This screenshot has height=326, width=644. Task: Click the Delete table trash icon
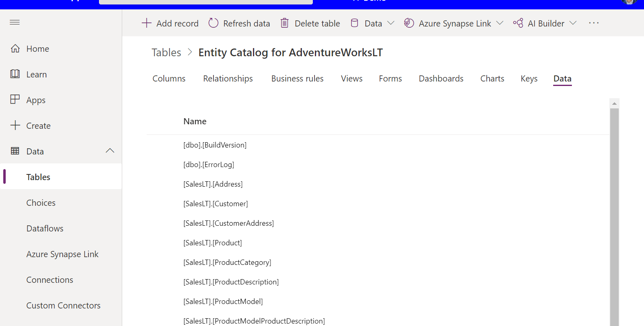click(284, 23)
